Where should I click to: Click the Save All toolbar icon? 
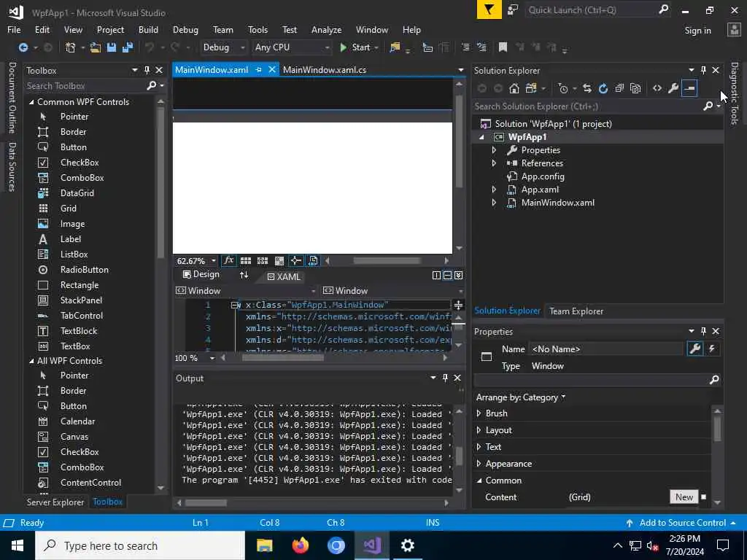[x=127, y=47]
